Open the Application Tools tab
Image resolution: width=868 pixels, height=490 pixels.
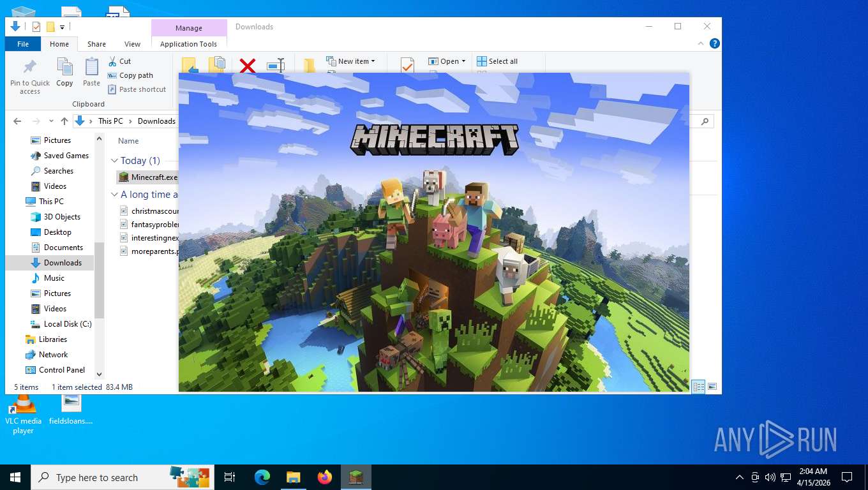tap(189, 44)
